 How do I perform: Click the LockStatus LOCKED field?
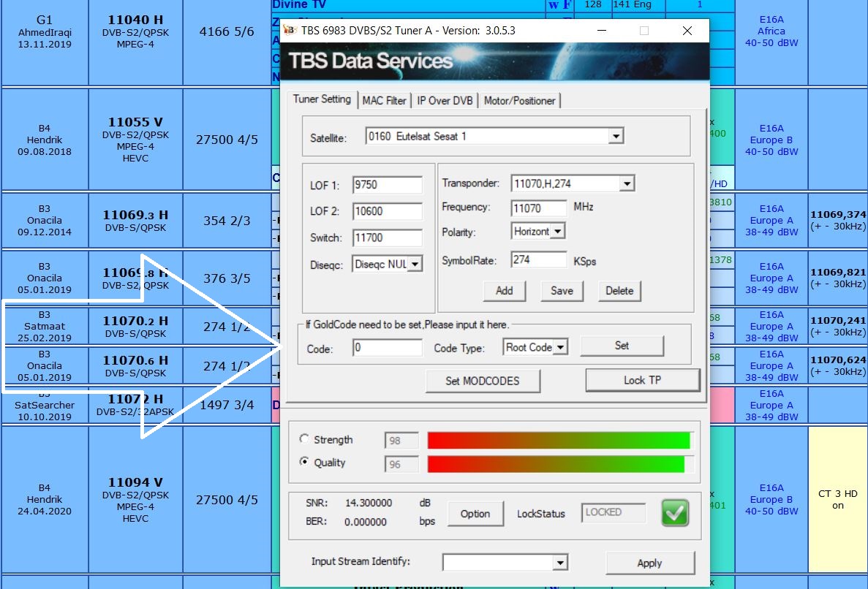[x=614, y=513]
